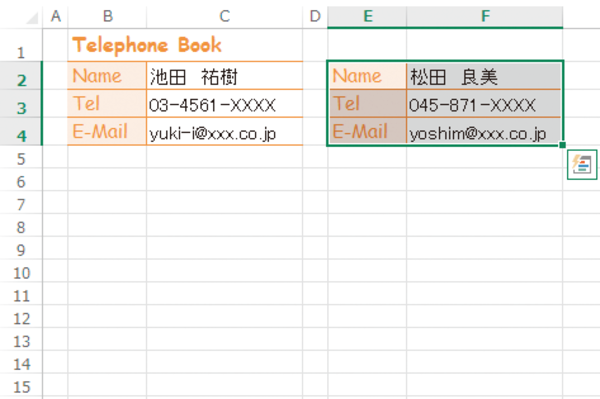The height and width of the screenshot is (399, 600).
Task: Select row 15 header
Action: coord(21,384)
